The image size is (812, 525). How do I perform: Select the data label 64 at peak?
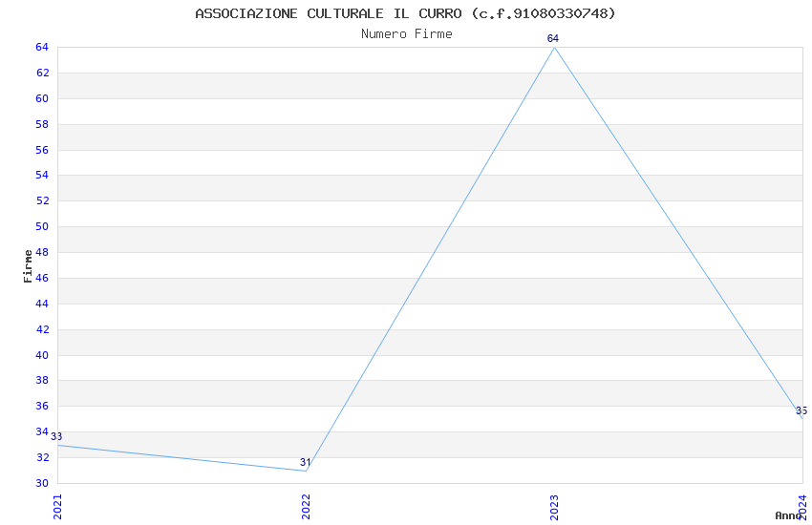pos(553,39)
